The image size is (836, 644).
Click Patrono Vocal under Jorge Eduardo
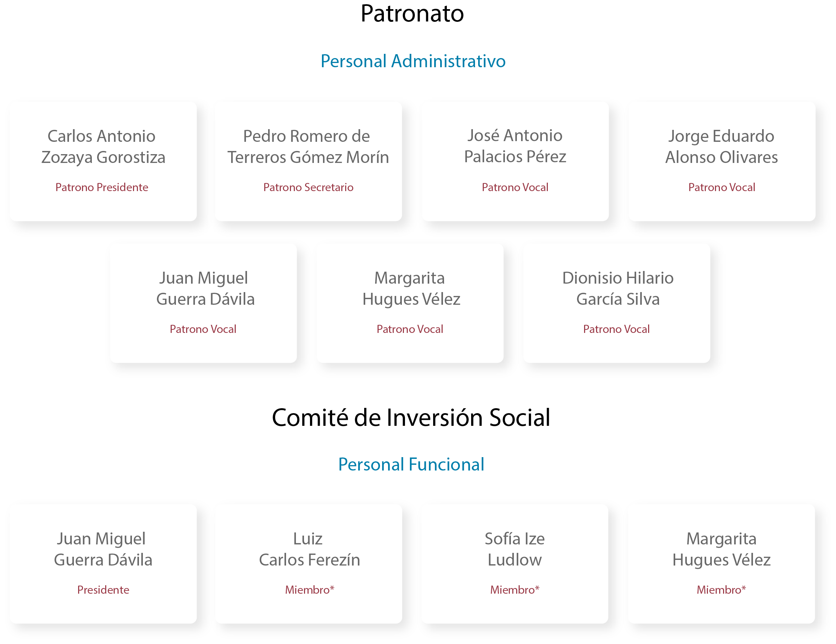tap(721, 187)
